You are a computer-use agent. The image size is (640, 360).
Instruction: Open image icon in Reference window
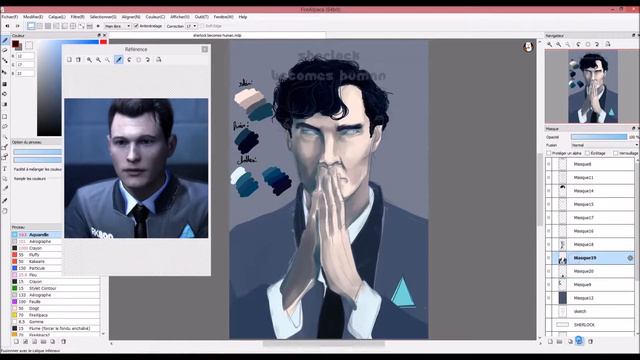(69, 60)
